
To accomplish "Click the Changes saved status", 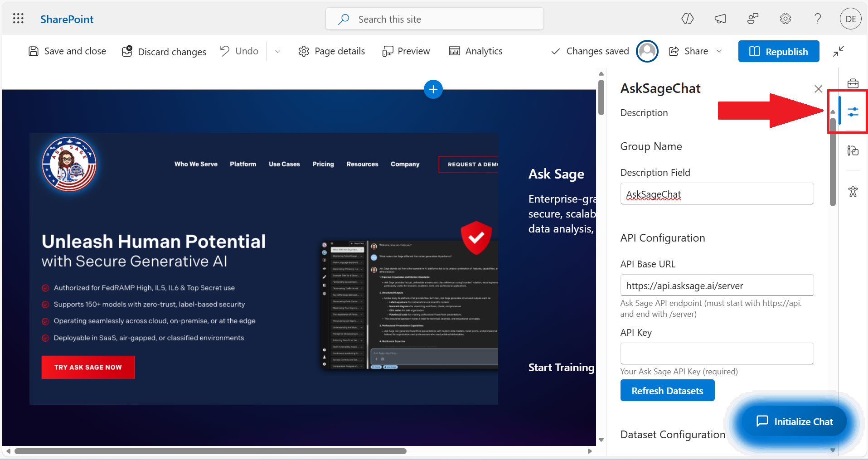I will (590, 51).
